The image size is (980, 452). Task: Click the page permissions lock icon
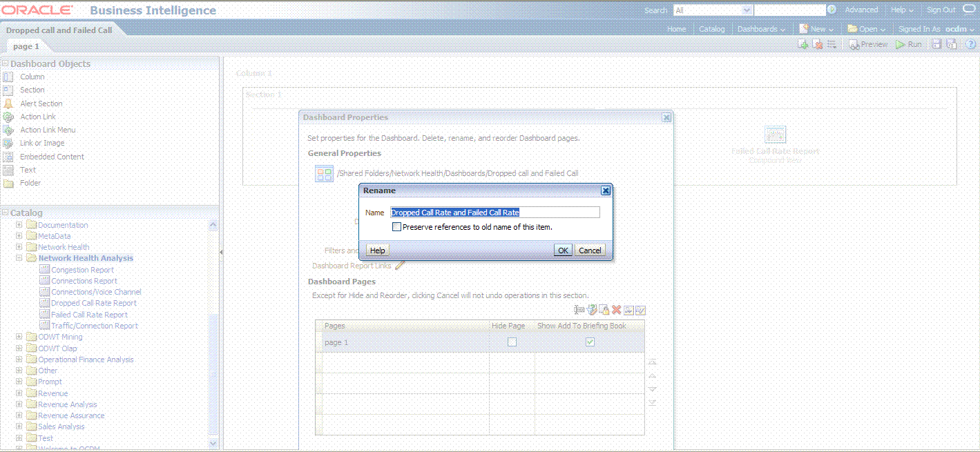tap(604, 310)
